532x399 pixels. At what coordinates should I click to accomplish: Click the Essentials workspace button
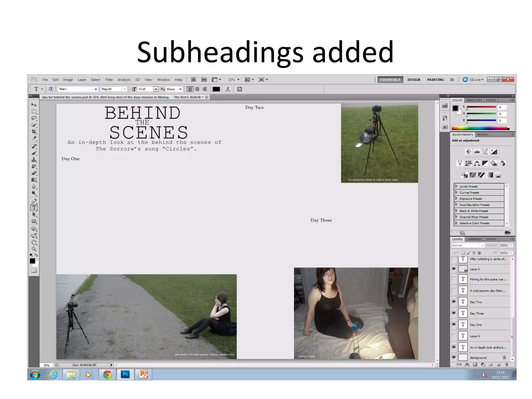[x=390, y=80]
